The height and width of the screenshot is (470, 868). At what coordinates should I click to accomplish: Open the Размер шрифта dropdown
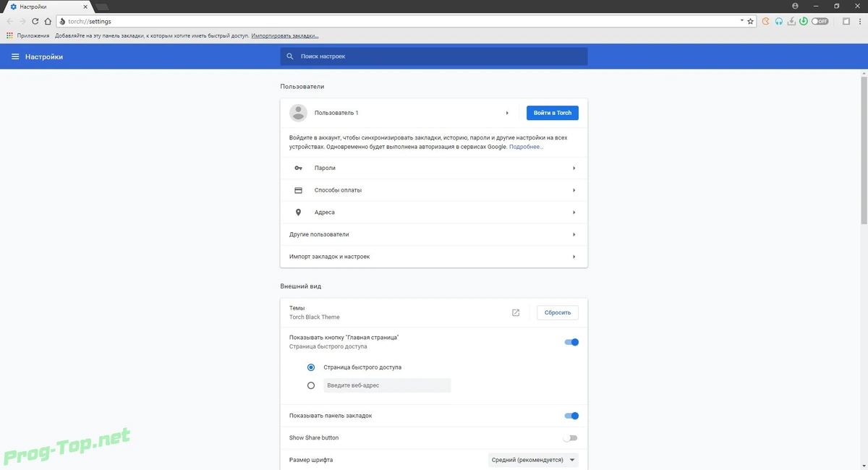534,460
